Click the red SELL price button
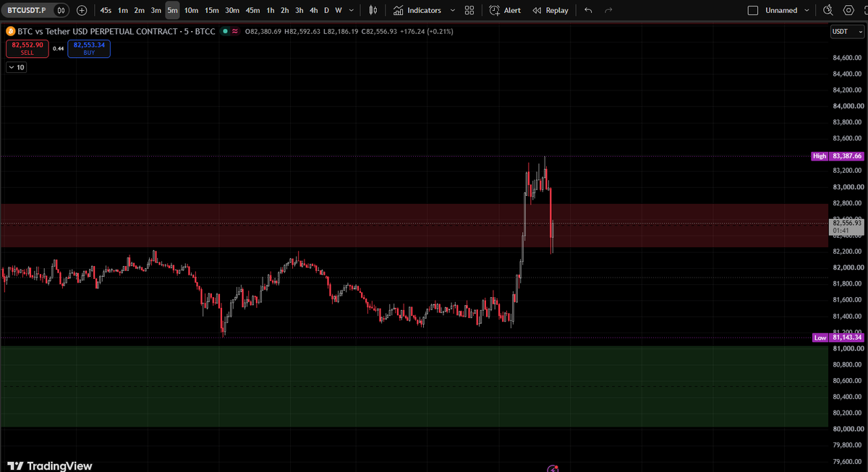Image resolution: width=868 pixels, height=472 pixels. [x=27, y=48]
